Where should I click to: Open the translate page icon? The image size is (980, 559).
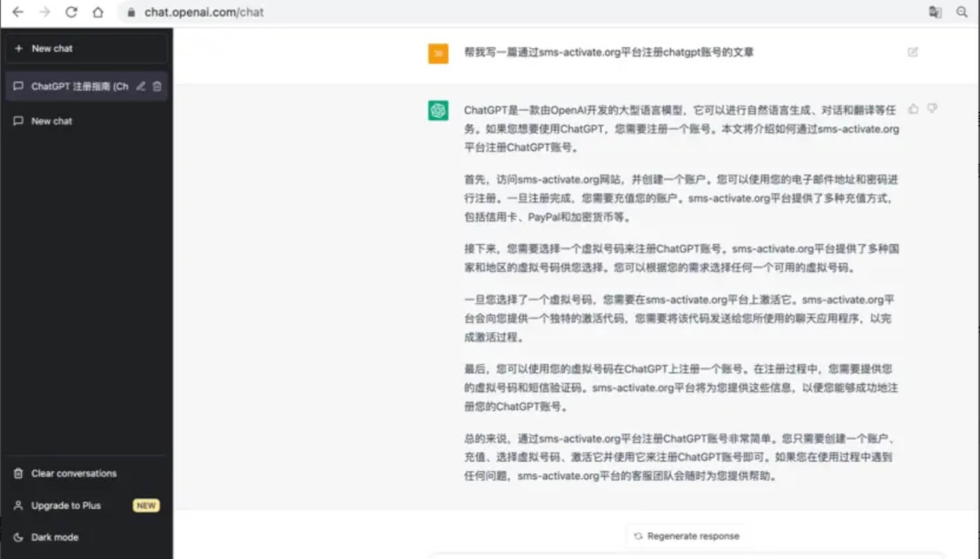(935, 12)
